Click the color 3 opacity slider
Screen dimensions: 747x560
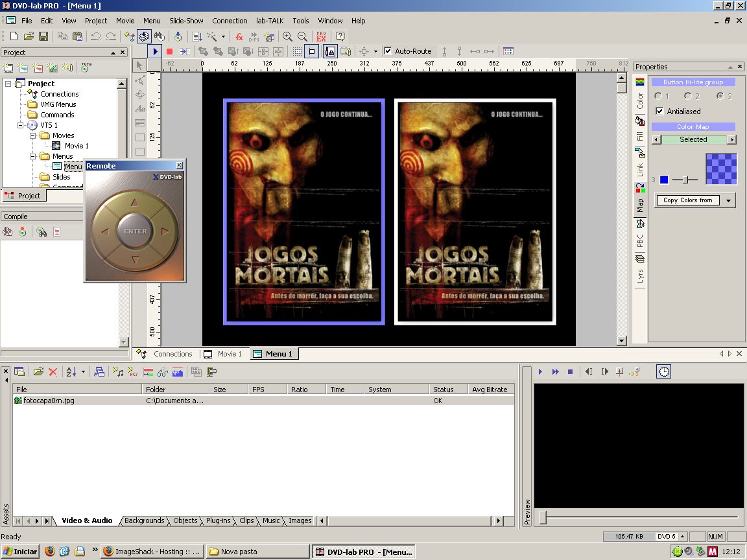click(685, 180)
